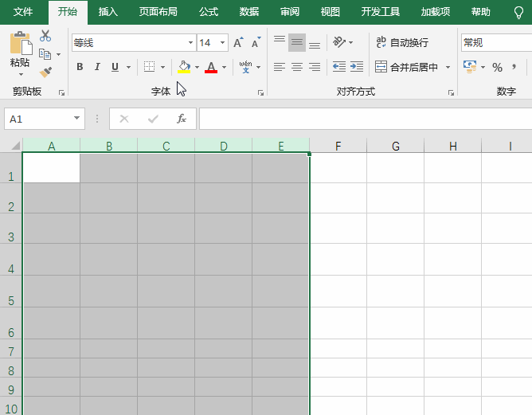The width and height of the screenshot is (532, 415).
Task: Click the Copy icon
Action: (45, 54)
